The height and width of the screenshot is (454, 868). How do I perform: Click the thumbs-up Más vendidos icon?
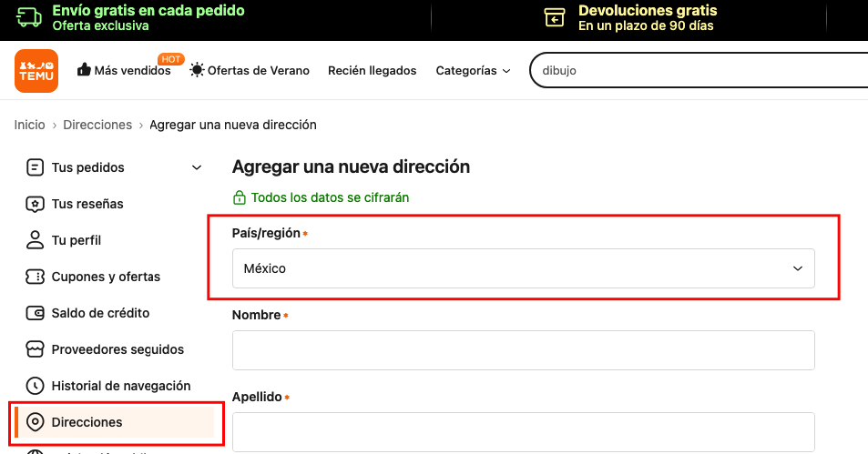[84, 70]
